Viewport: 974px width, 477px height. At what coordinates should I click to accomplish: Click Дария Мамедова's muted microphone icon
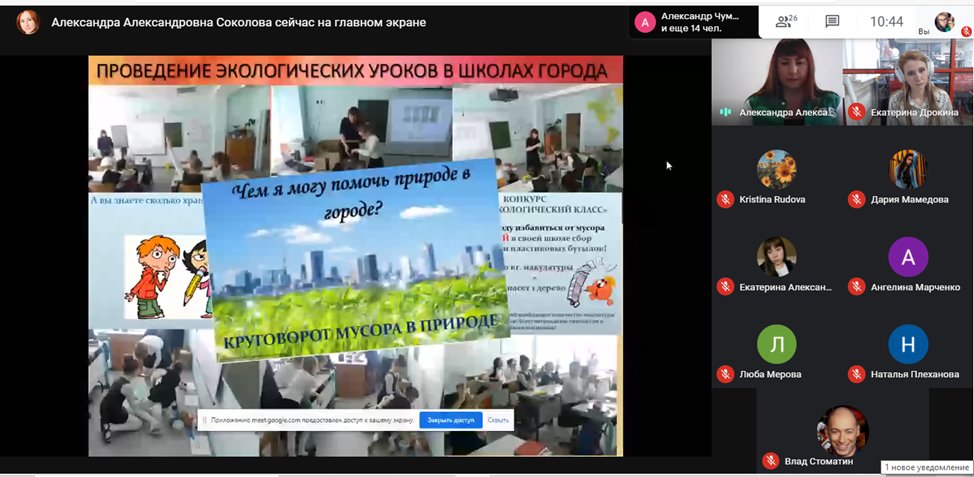[x=856, y=199]
